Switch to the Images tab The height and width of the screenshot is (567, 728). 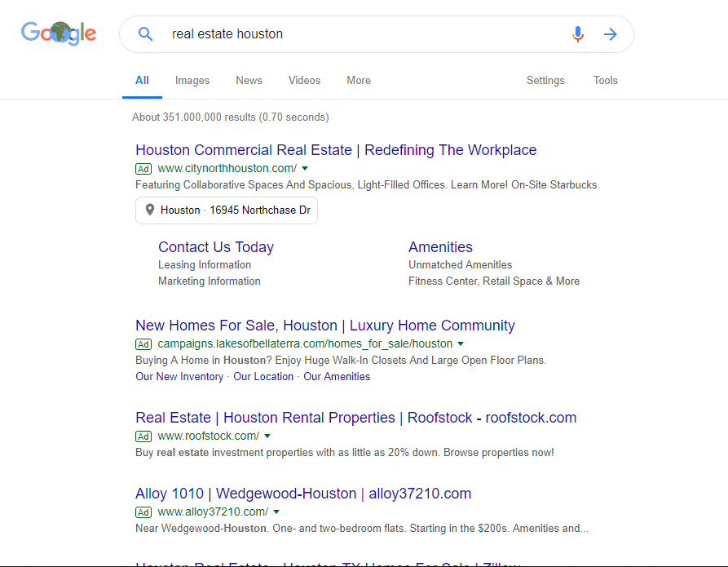192,81
